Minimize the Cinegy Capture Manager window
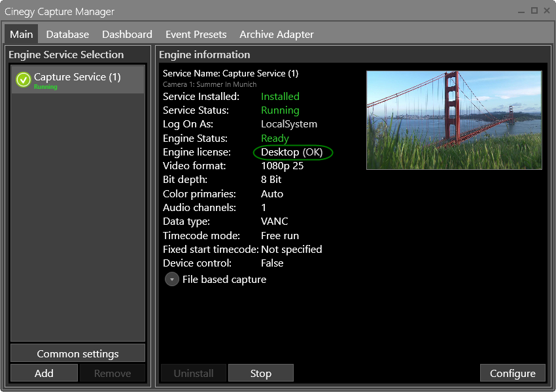 point(521,11)
